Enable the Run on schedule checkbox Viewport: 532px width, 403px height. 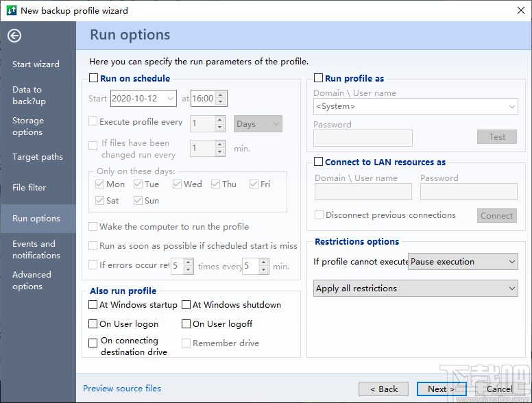(94, 79)
